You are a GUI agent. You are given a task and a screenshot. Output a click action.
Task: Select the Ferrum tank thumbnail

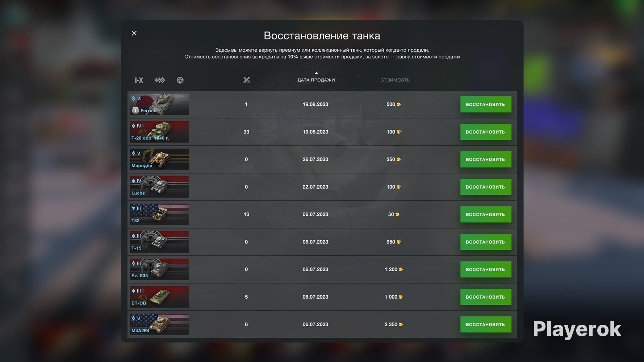(x=160, y=104)
